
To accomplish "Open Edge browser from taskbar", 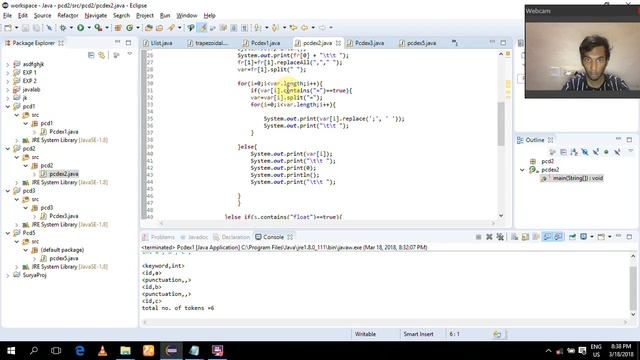I will [80, 351].
